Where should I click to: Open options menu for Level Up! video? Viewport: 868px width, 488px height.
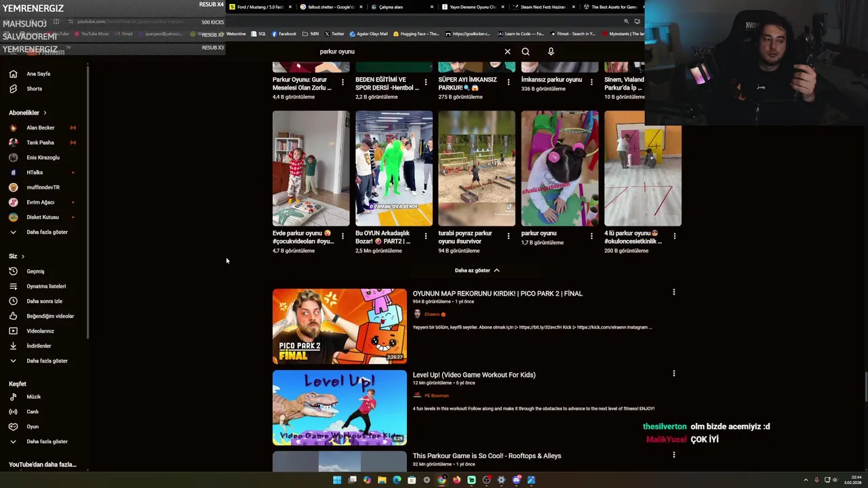(x=673, y=373)
